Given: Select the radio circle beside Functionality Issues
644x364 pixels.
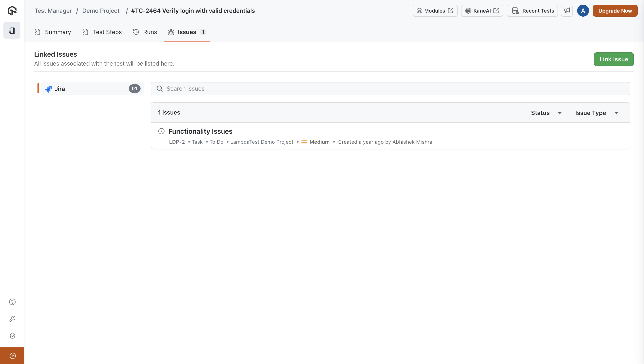Looking at the screenshot, I should tap(161, 131).
